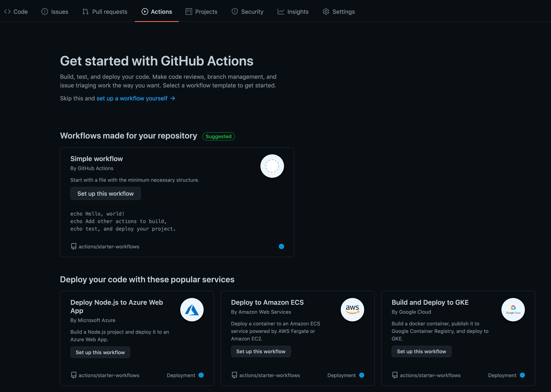Click the gear icon next to Settings
The width and height of the screenshot is (551, 392).
(326, 11)
